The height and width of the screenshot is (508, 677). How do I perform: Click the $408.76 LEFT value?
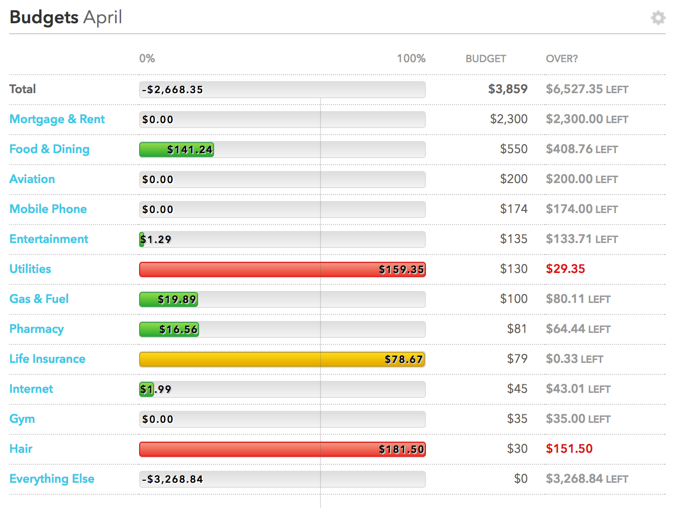pyautogui.click(x=582, y=149)
